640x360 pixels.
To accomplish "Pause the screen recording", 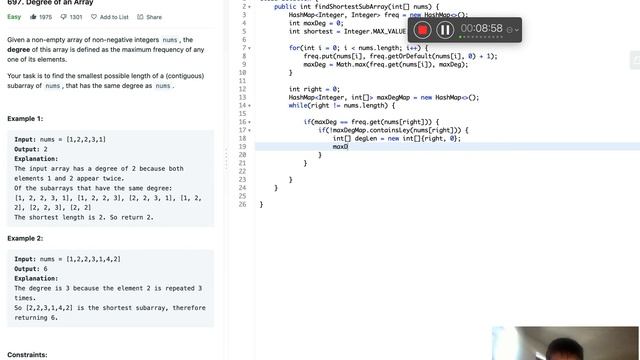I will click(x=445, y=30).
